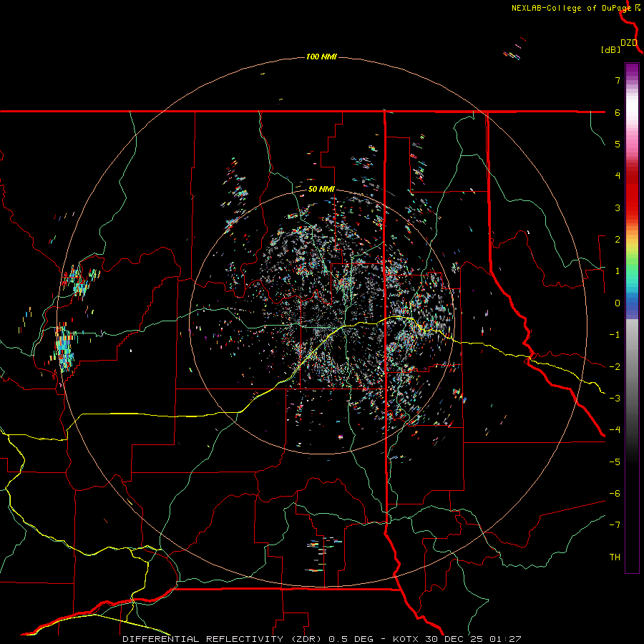
Task: Click the TH threshold label on scale
Action: pyautogui.click(x=615, y=557)
